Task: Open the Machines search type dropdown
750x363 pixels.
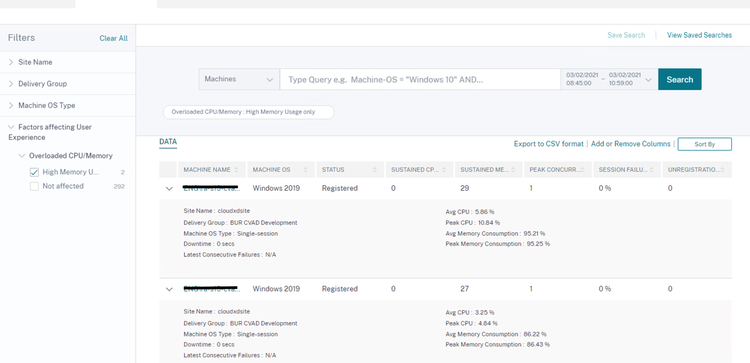Action: (239, 79)
